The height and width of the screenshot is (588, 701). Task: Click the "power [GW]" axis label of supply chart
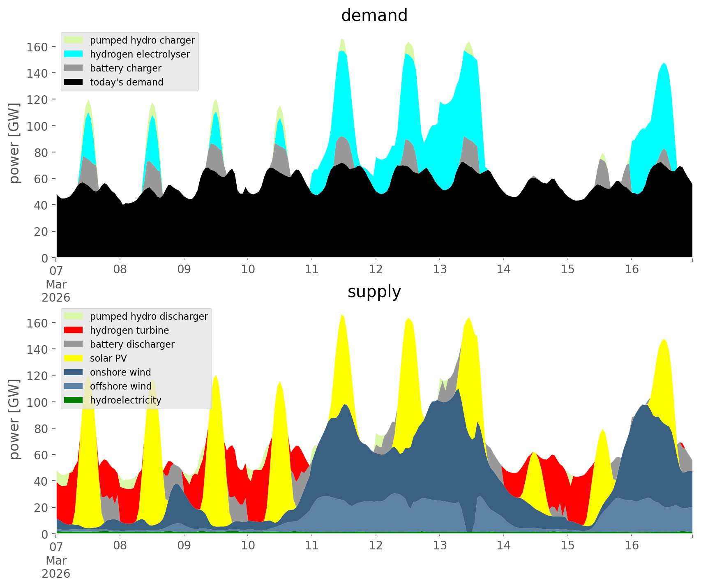point(14,419)
